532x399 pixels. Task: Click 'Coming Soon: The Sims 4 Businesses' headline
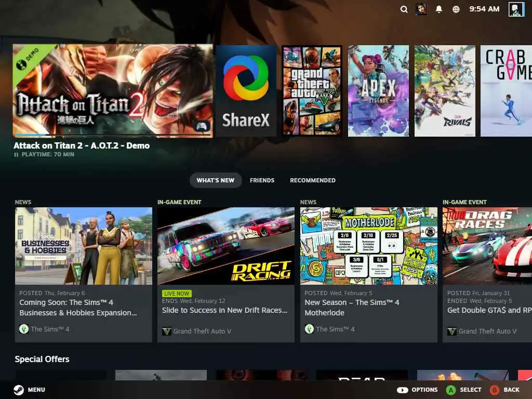78,308
